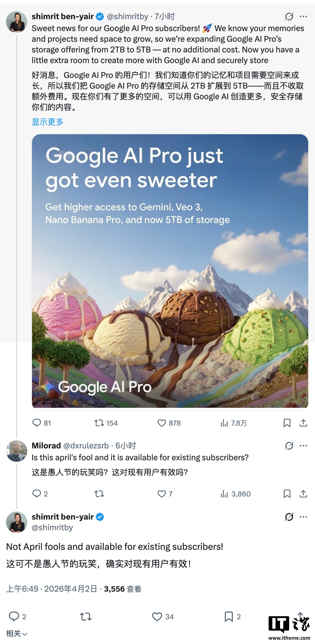Repost the main post with 154 reposts
This screenshot has width=315, height=644.
[99, 423]
